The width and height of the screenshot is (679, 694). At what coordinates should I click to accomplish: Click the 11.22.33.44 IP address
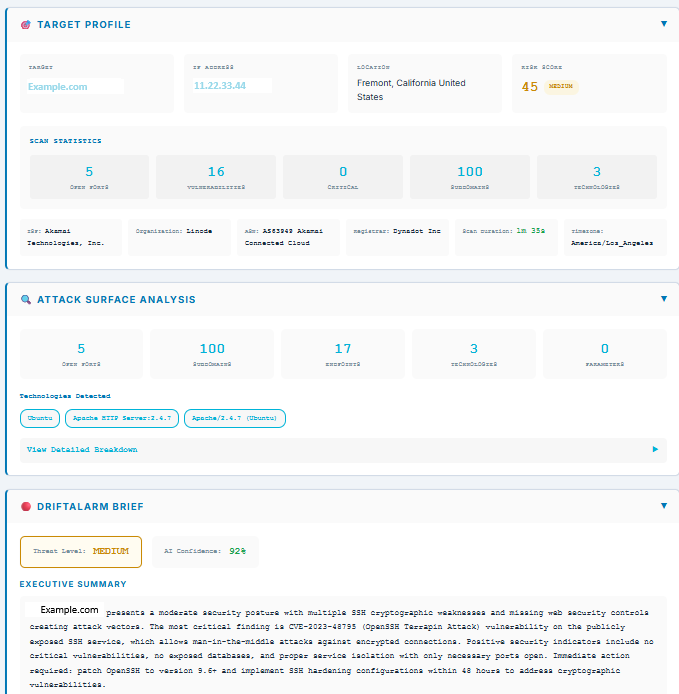tap(220, 85)
